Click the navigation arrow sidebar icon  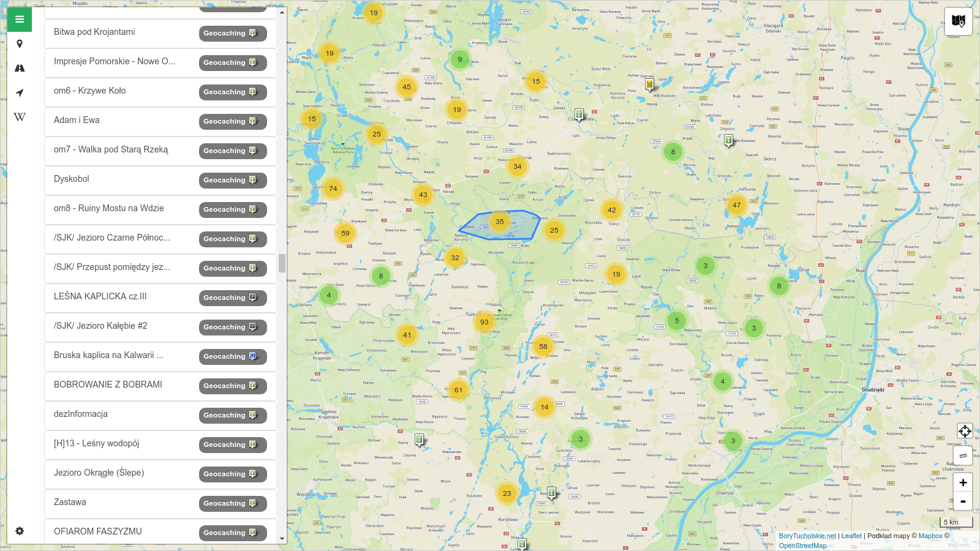20,93
